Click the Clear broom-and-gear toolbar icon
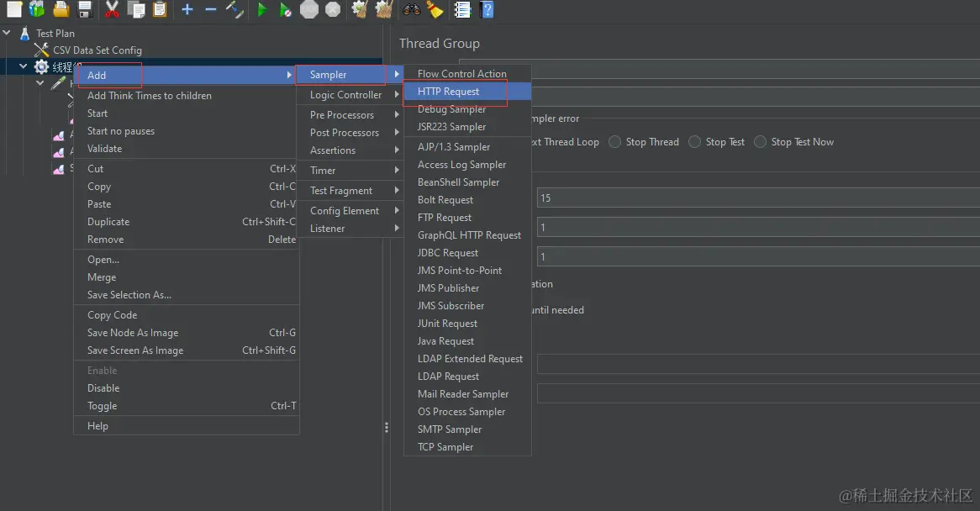Screen dimensions: 980x511 point(360,8)
